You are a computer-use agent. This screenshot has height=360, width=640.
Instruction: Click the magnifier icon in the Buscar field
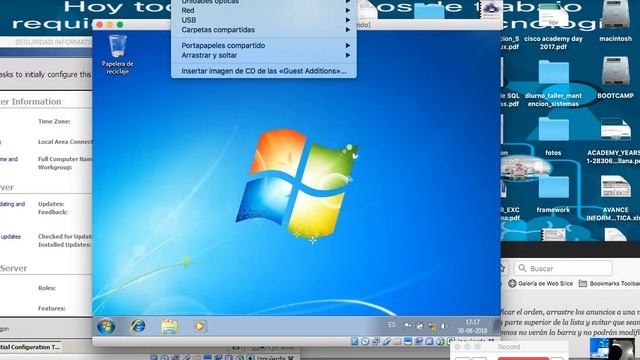pyautogui.click(x=522, y=268)
